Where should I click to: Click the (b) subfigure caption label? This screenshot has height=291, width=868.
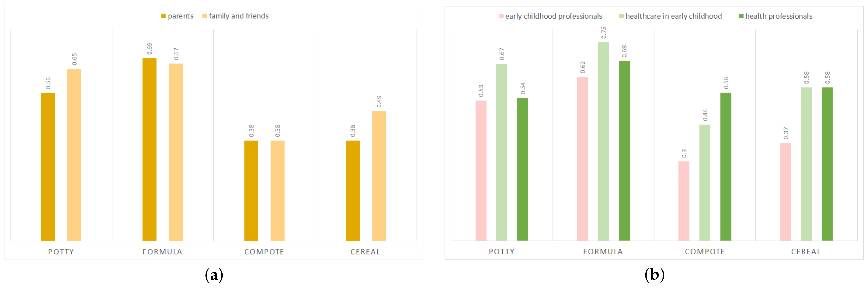[654, 275]
